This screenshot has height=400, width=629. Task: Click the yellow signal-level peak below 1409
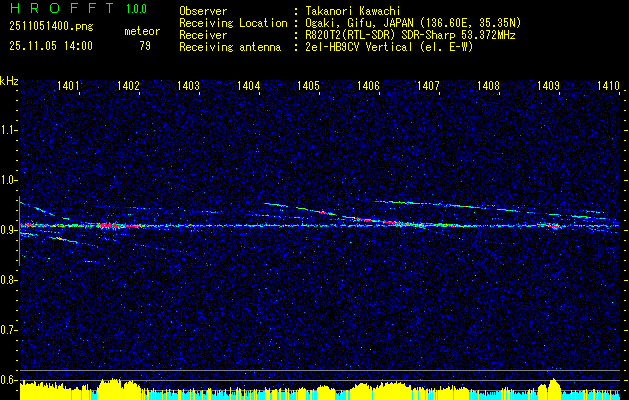[554, 388]
